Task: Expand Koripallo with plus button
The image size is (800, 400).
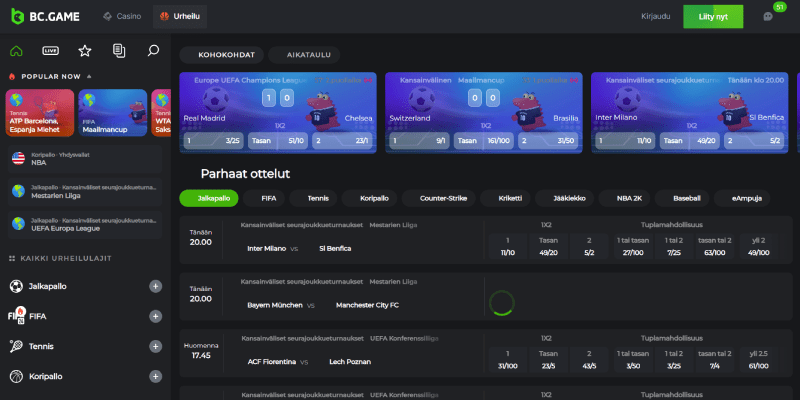Action: (156, 377)
